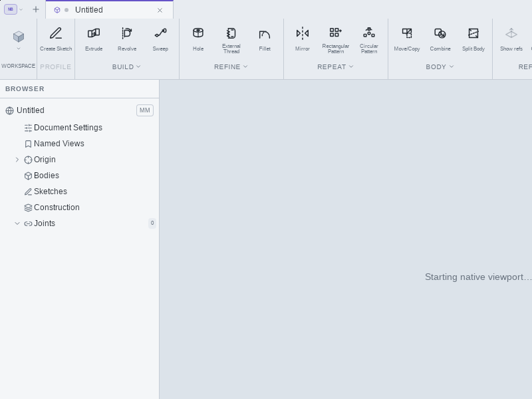Open Document Settings in the browser
This screenshot has width=532, height=399.
[x=79, y=128]
